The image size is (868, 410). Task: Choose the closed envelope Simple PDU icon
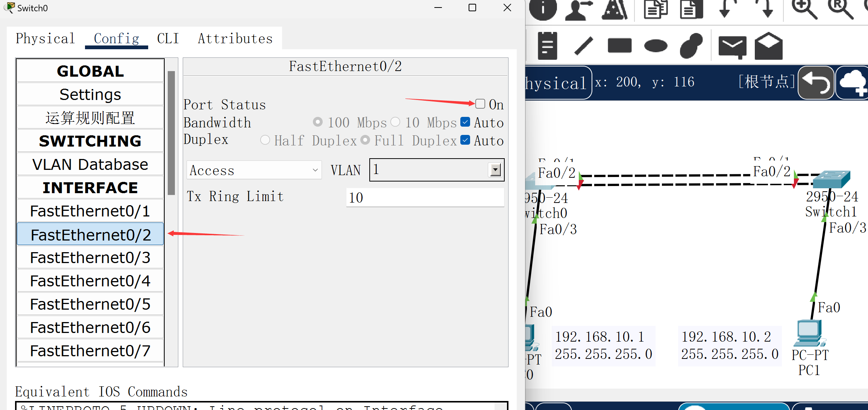pos(732,47)
